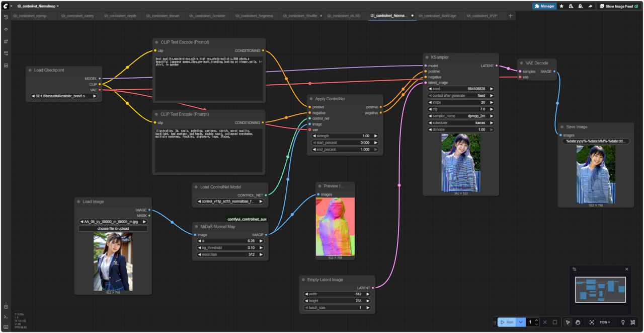
Task: Open the zoom percentage dropdown
Action: 605,322
